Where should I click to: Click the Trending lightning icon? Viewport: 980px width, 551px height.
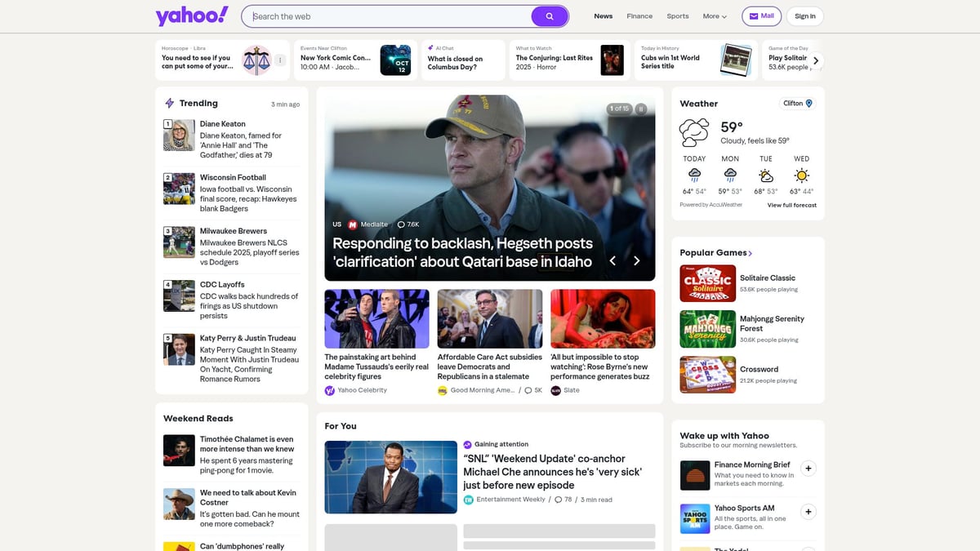click(x=169, y=103)
